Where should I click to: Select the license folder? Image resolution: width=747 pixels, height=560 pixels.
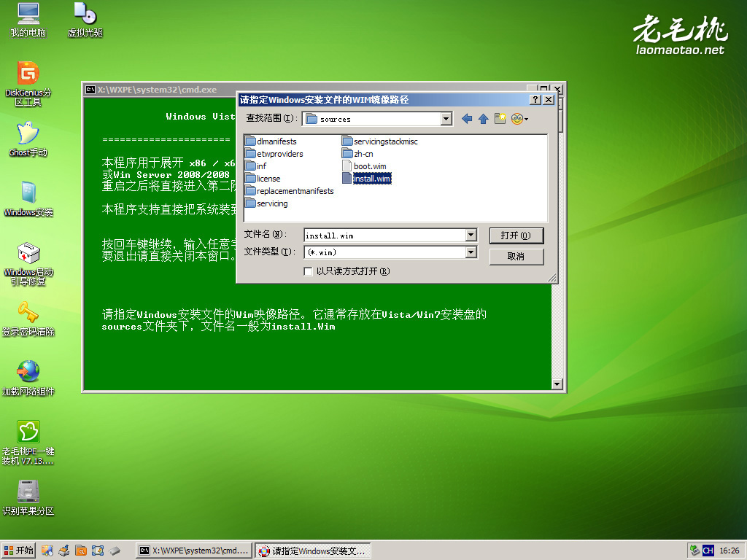click(263, 179)
